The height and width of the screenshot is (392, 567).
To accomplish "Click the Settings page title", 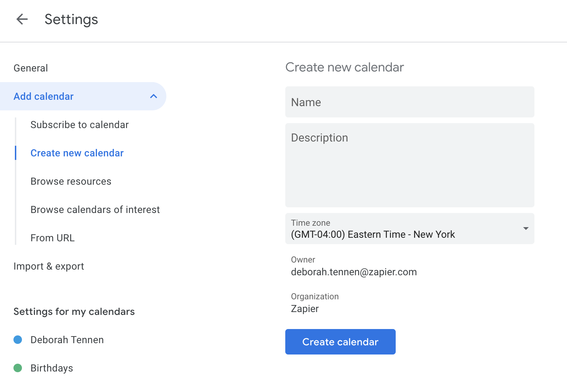I will pos(71,19).
